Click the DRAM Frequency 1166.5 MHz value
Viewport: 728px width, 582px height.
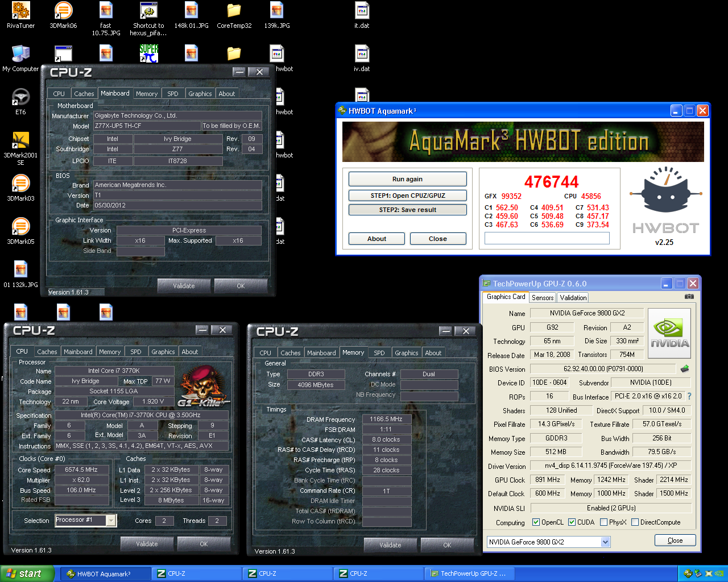[386, 419]
